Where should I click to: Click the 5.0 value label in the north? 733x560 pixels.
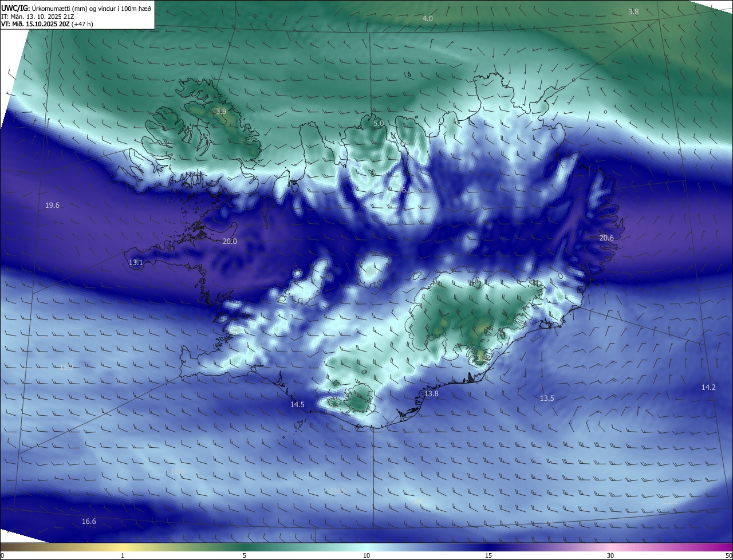(379, 123)
